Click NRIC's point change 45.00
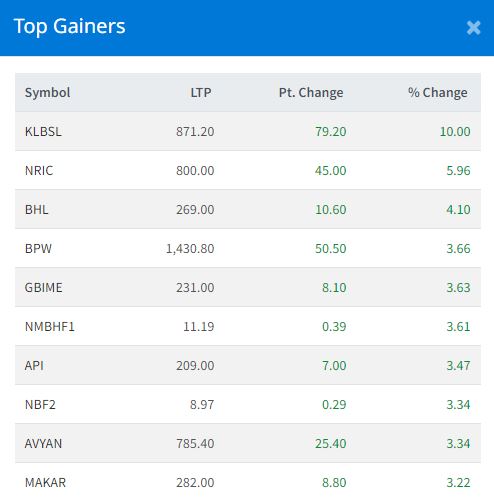The height and width of the screenshot is (500, 494). (331, 171)
